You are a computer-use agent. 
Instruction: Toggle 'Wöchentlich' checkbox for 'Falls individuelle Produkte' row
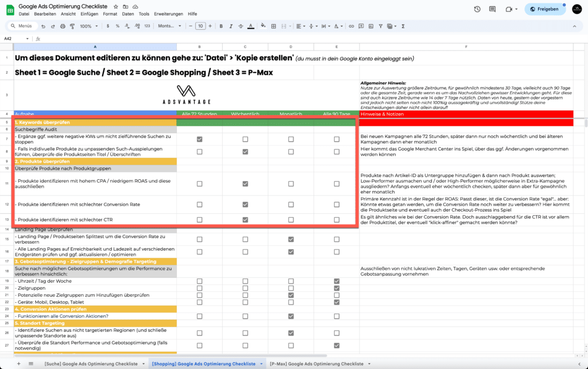(245, 152)
